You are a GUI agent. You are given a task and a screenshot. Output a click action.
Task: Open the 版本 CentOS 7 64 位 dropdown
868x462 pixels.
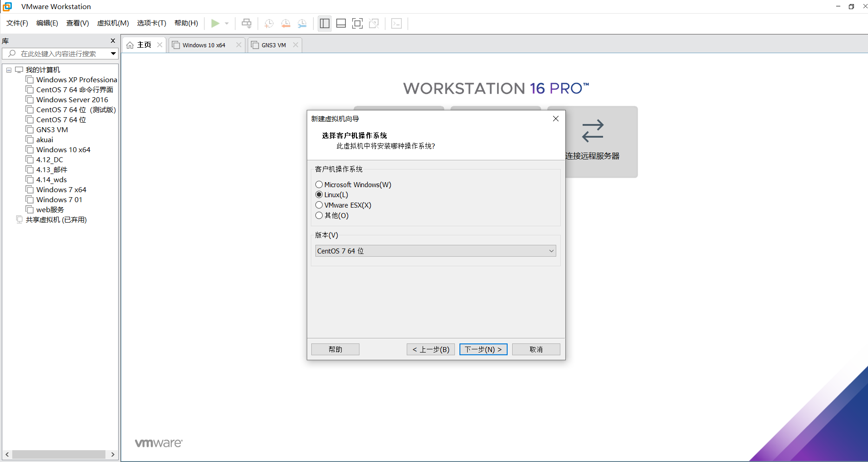click(436, 251)
